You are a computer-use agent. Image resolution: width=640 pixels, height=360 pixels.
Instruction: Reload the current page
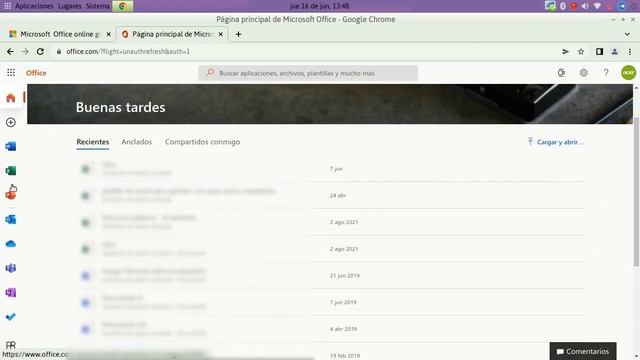click(40, 51)
